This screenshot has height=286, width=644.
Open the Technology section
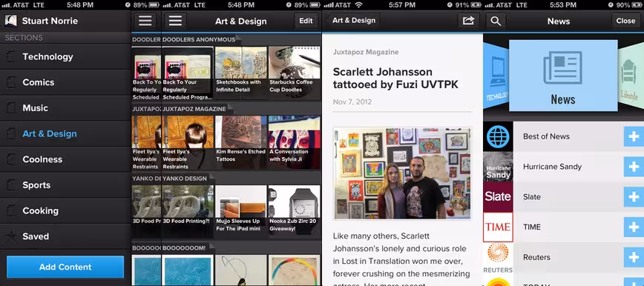click(x=65, y=56)
